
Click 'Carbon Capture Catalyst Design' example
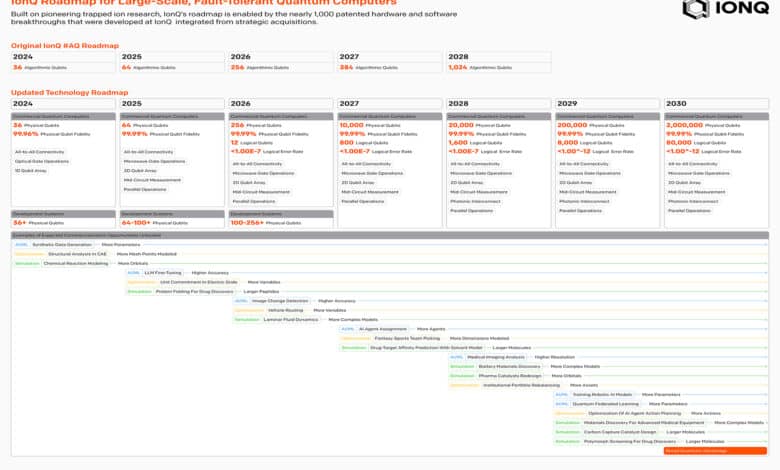[620, 432]
